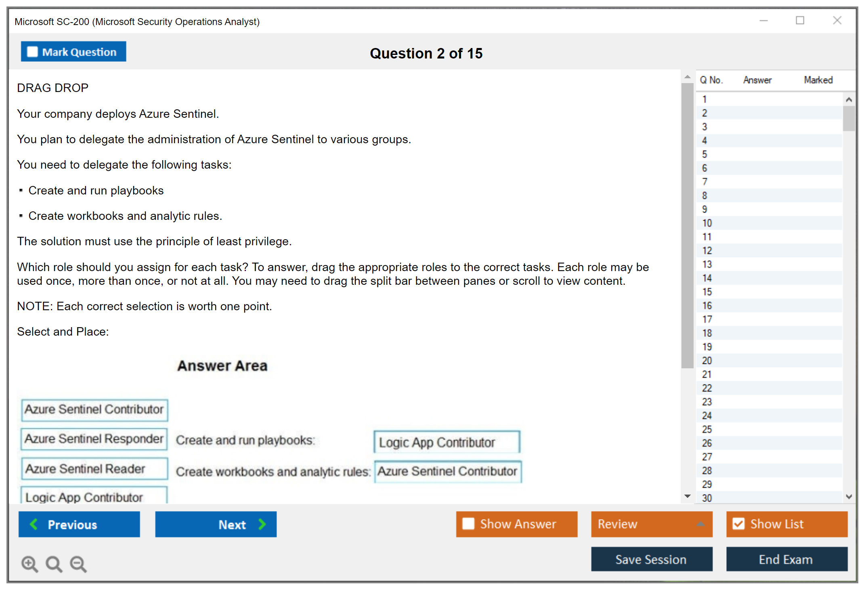Click question list scroll down chevron
The width and height of the screenshot is (868, 593).
[849, 497]
